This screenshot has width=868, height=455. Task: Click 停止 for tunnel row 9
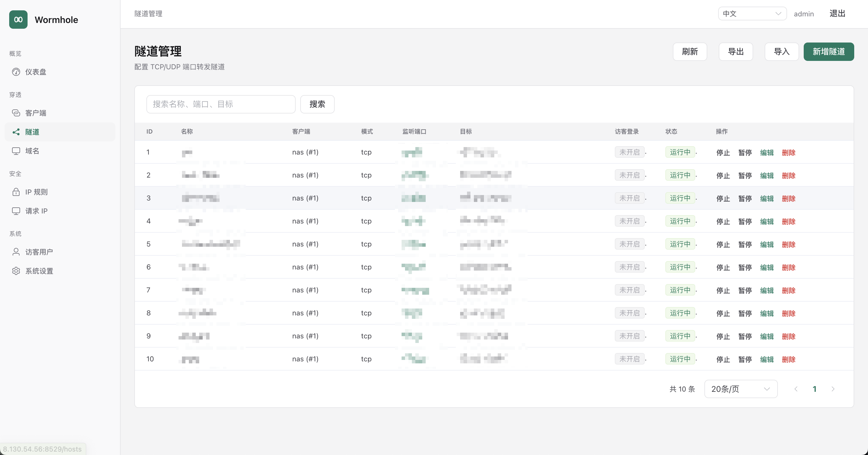click(x=723, y=336)
